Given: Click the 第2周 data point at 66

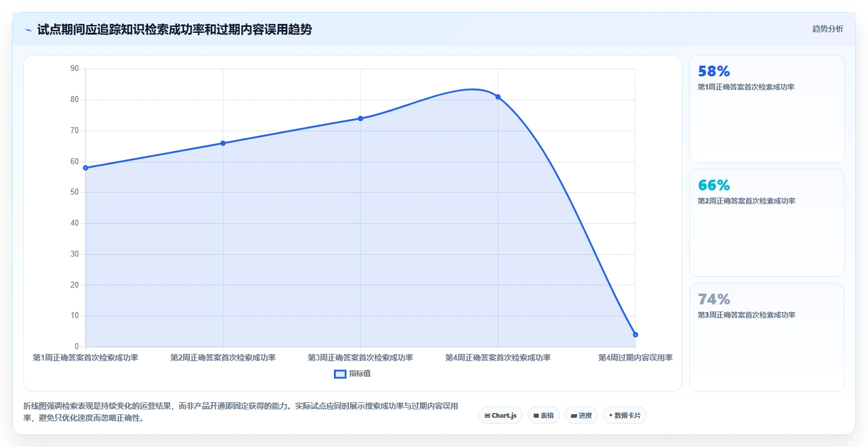Looking at the screenshot, I should point(223,143).
